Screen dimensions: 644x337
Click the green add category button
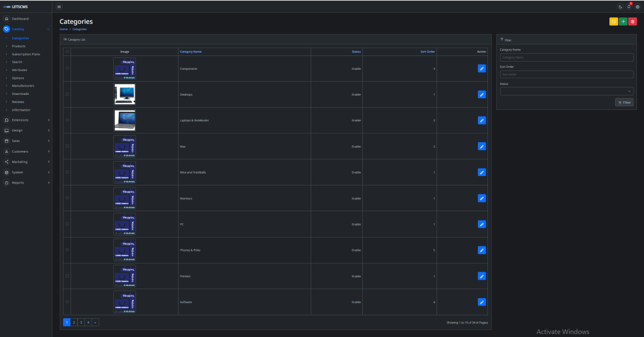point(623,21)
